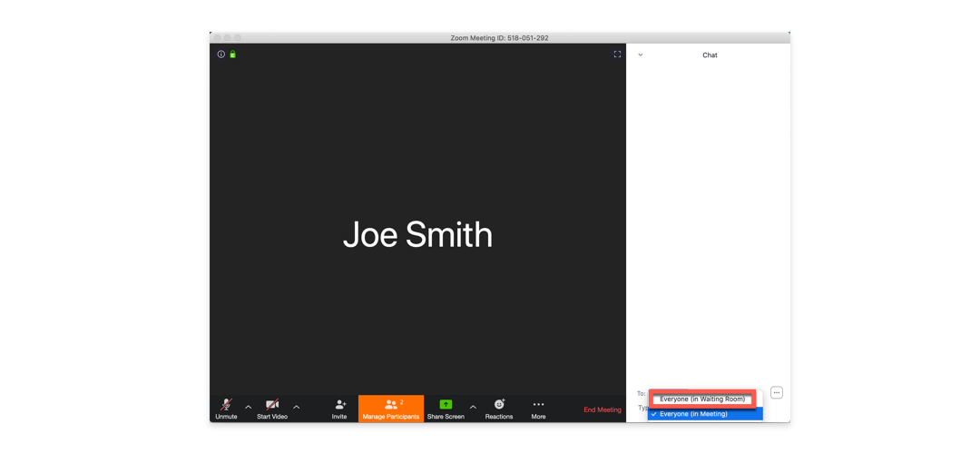
Task: Start Video using the camera icon
Action: tap(272, 405)
